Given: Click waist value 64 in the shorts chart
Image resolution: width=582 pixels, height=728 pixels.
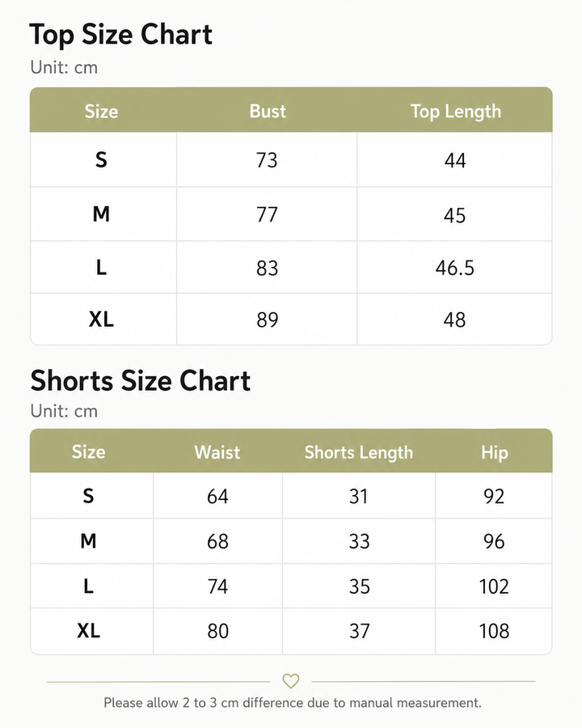Looking at the screenshot, I should coord(217,497).
